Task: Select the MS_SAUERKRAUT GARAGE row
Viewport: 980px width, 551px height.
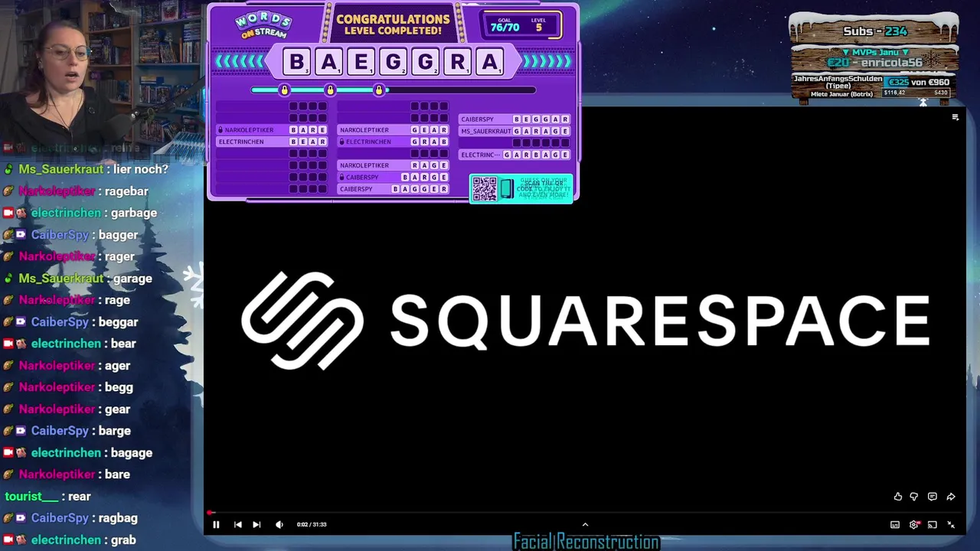Action: tap(514, 131)
